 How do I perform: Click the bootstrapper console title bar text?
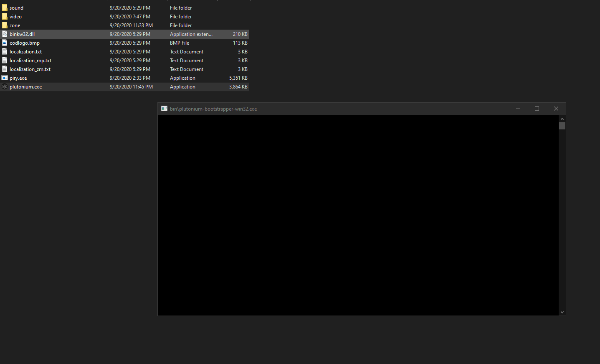[x=213, y=109]
